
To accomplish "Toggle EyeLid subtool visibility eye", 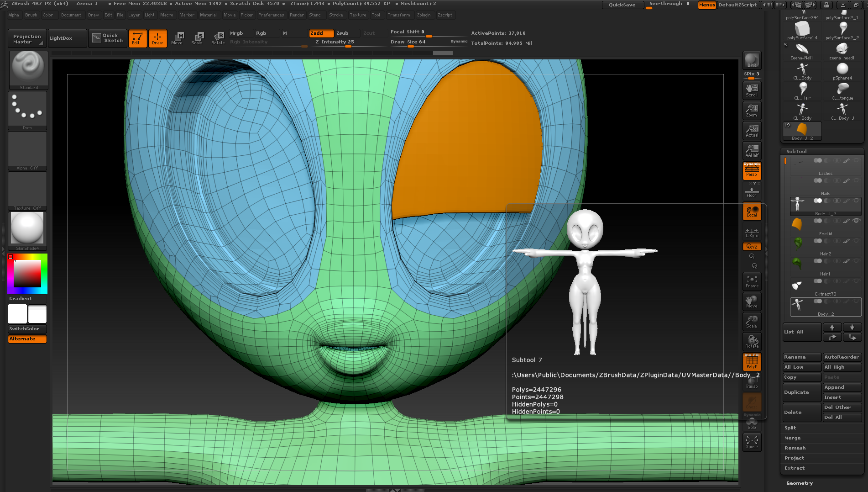I will point(856,221).
